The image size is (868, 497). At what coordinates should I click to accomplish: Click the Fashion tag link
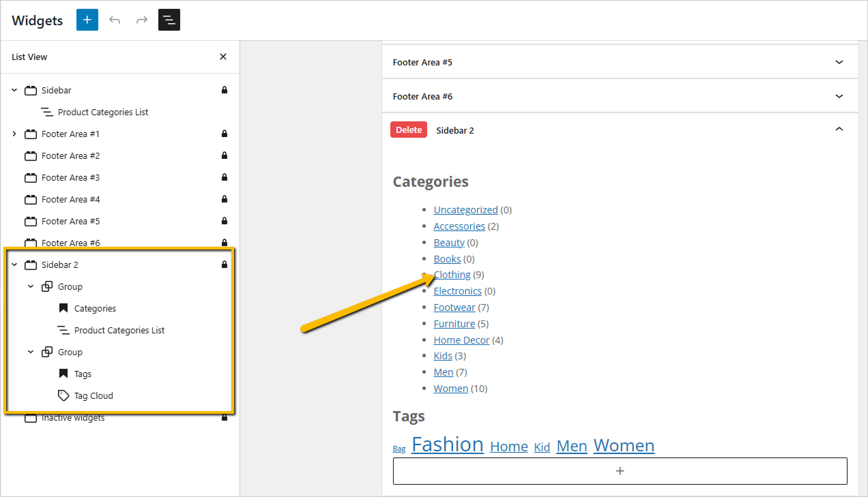pyautogui.click(x=448, y=445)
